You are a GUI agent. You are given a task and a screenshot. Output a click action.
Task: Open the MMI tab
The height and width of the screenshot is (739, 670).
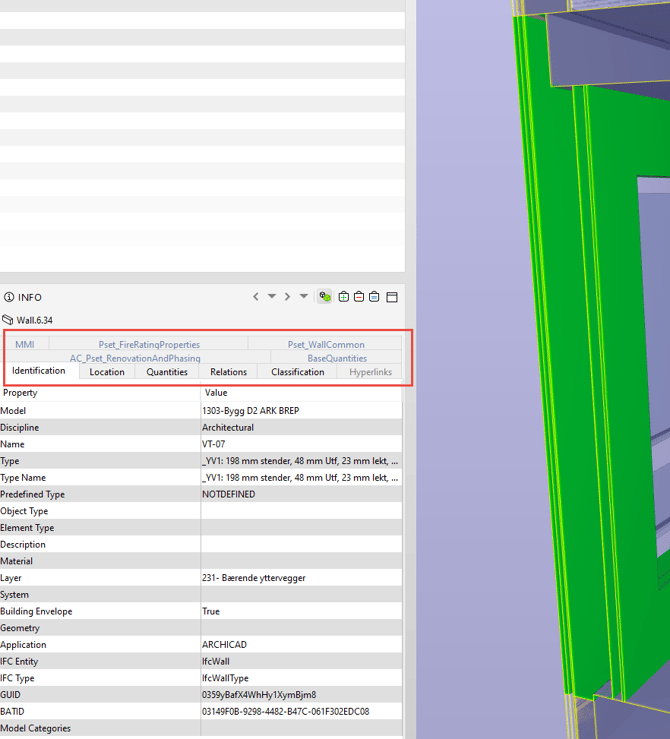click(25, 345)
